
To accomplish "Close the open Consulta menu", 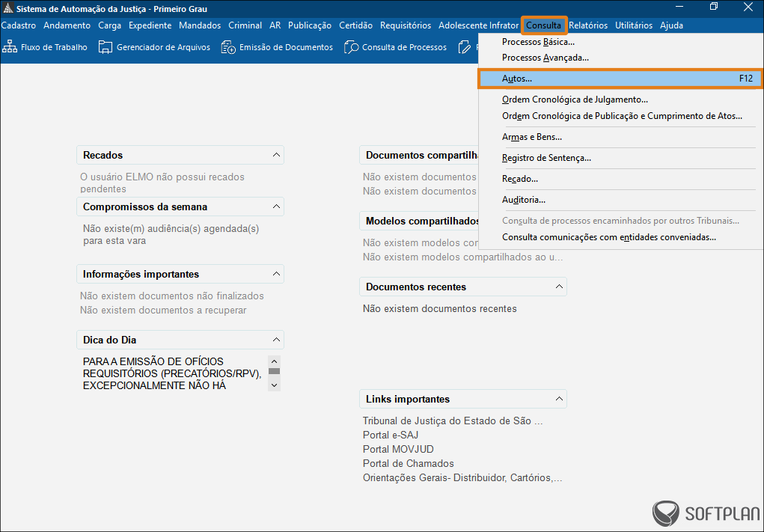I will [544, 25].
